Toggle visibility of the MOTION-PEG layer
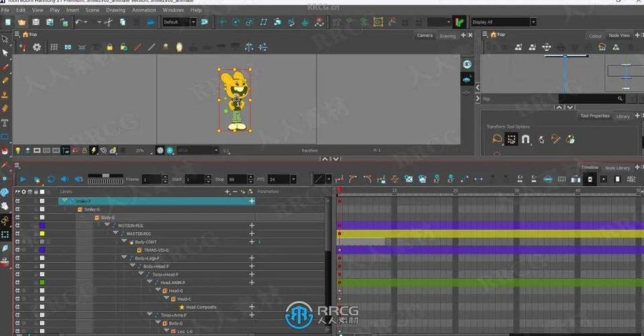Image resolution: width=644 pixels, height=336 pixels. point(17,226)
